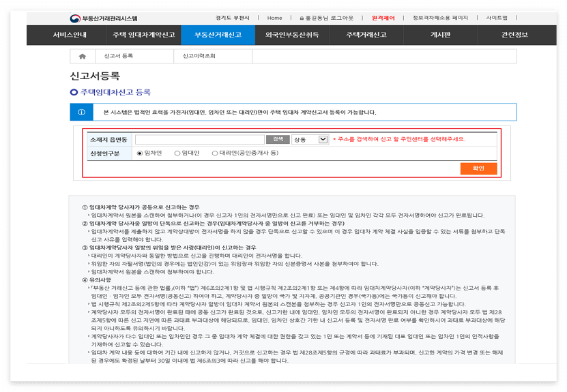Click the home icon in breadcrumb bar

[83, 56]
